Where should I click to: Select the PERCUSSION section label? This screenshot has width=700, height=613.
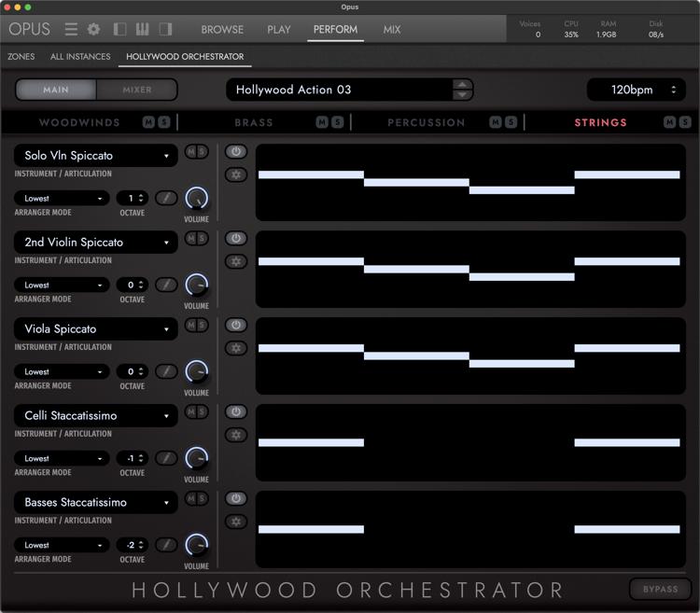tap(427, 122)
